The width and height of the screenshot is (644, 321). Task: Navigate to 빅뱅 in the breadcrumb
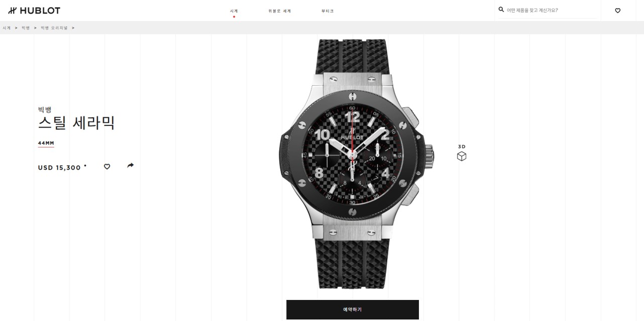coord(26,28)
